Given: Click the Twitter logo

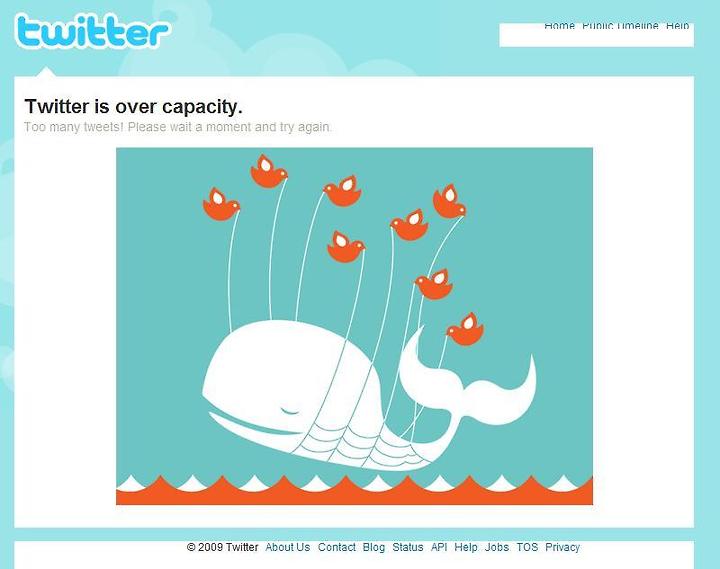Looking at the screenshot, I should click(x=92, y=31).
